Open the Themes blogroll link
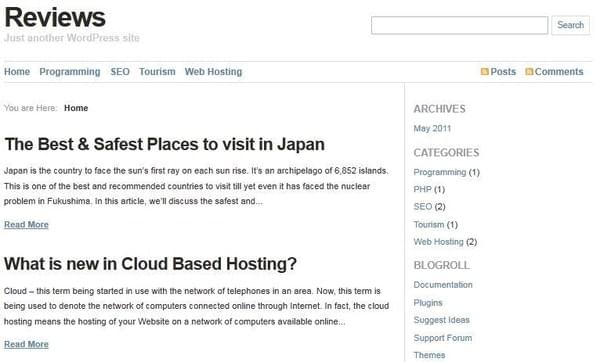 pyautogui.click(x=429, y=355)
